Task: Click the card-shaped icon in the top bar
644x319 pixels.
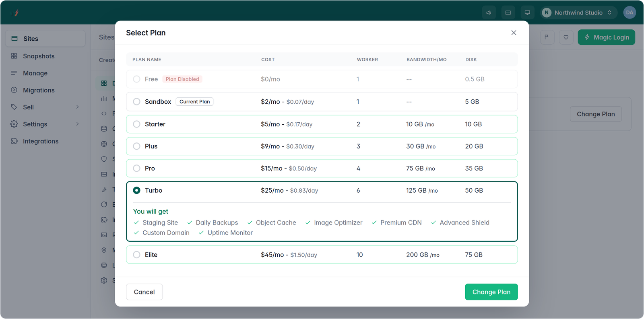Action: [508, 12]
